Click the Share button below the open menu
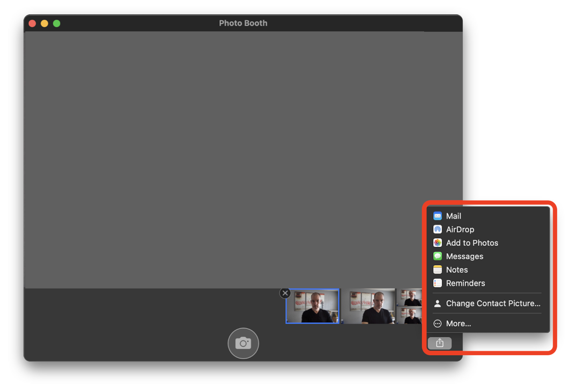The height and width of the screenshot is (392, 576). click(x=440, y=343)
